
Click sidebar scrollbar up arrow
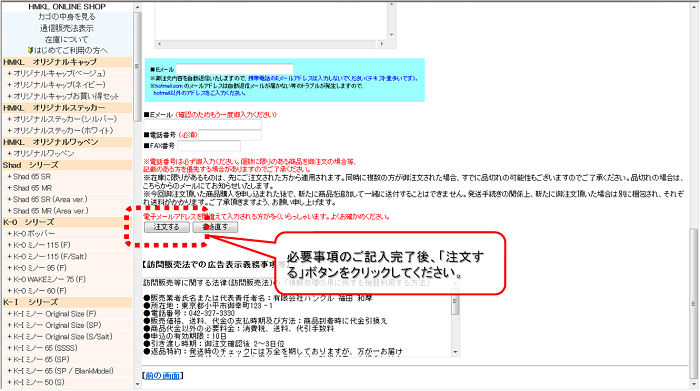(137, 7)
